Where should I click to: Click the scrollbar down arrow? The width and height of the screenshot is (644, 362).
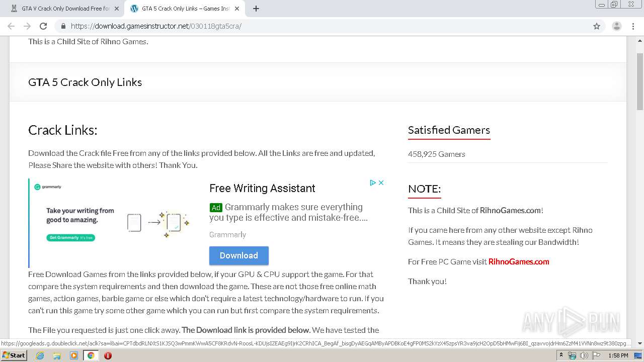(x=640, y=343)
